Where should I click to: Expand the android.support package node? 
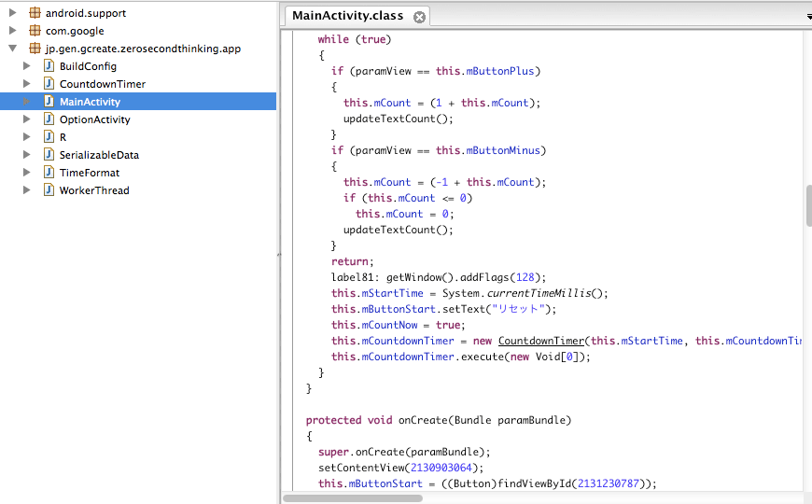[12, 13]
